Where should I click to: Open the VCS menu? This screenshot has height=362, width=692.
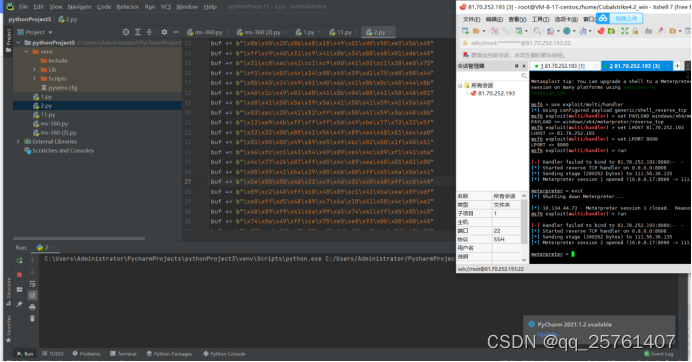point(166,7)
